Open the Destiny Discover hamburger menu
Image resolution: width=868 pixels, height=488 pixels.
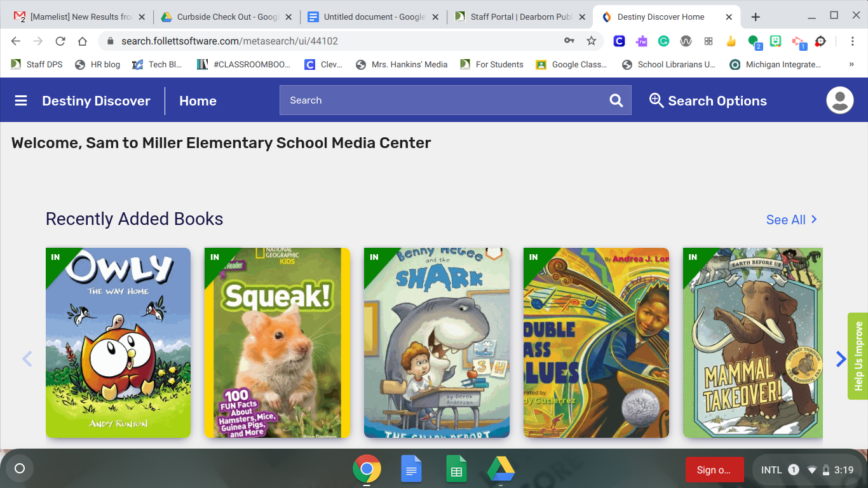coord(21,100)
